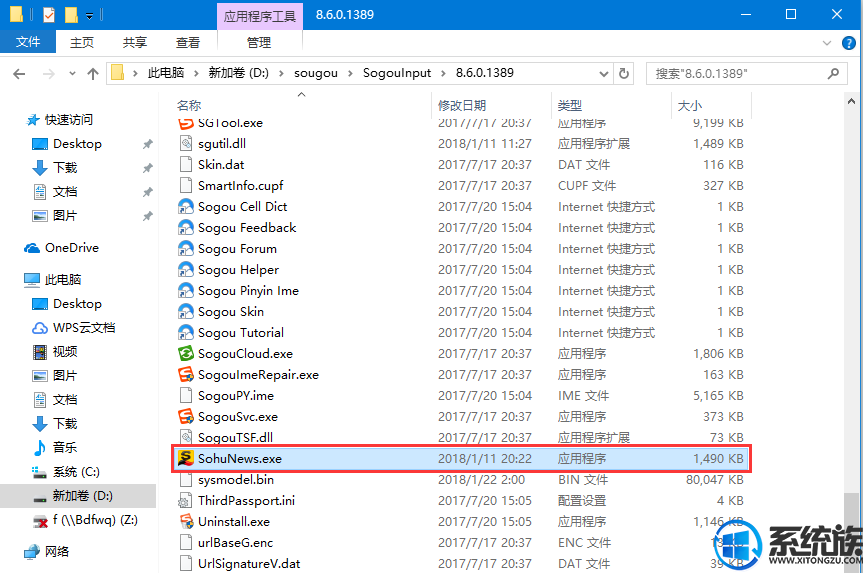Select the Sogou Tutorial shortcut icon
Screen dimensions: 863x573
(186, 332)
